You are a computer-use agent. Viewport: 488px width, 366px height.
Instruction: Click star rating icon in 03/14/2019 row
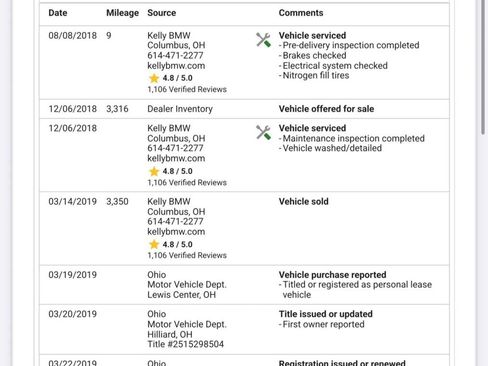click(x=154, y=244)
